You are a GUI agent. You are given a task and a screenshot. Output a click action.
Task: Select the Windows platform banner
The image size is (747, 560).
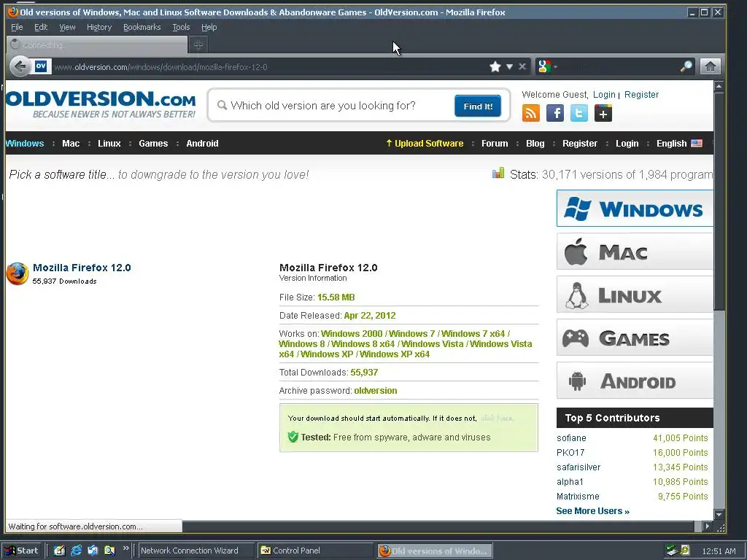tap(635, 208)
